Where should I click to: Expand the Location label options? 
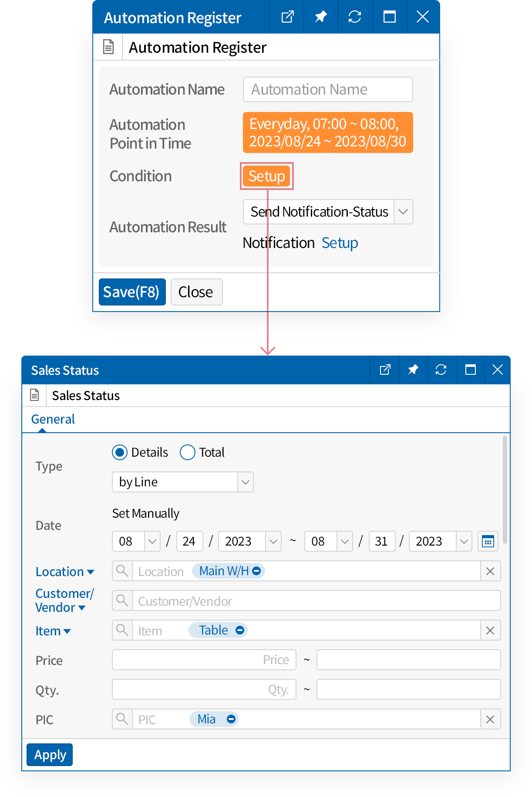point(91,572)
